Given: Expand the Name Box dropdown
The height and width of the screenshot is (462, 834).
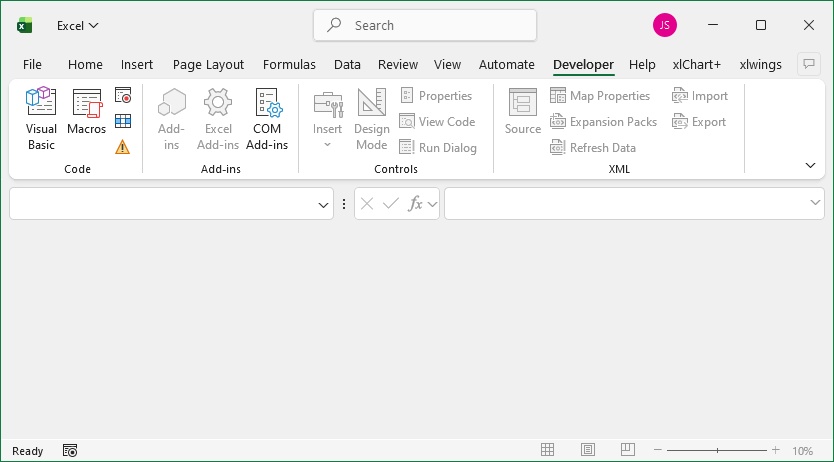Looking at the screenshot, I should pos(323,205).
